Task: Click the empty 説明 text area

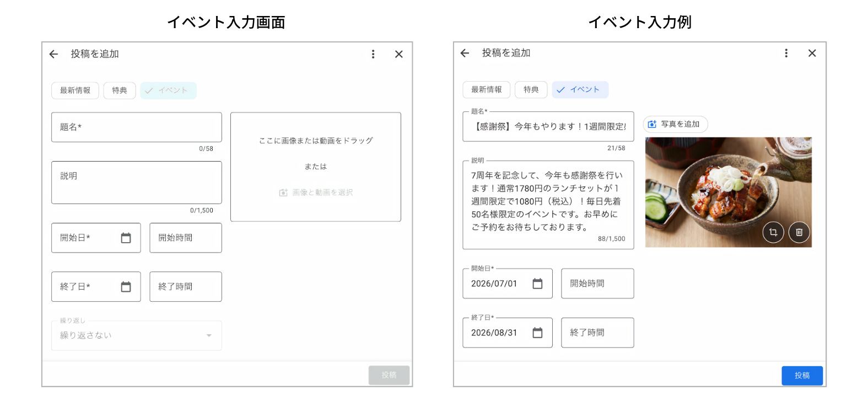Action: point(137,183)
